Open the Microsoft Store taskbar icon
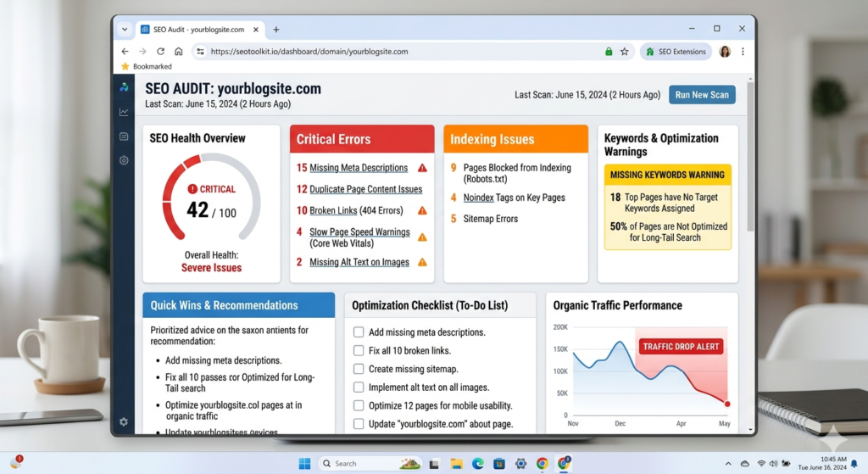868x474 pixels. click(499, 464)
